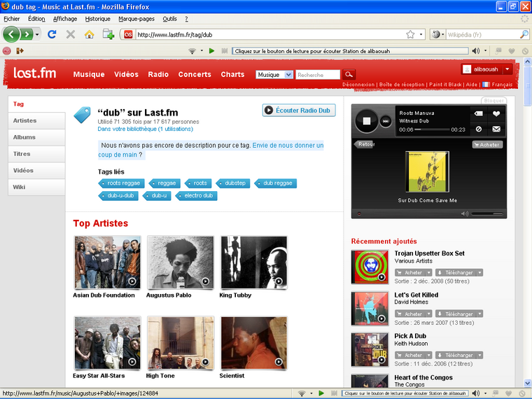Start playback with green play in top toolbar
This screenshot has width=532, height=399.
click(211, 51)
